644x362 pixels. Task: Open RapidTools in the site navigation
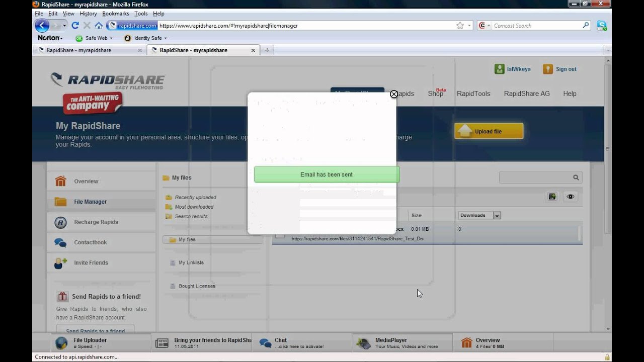(473, 94)
